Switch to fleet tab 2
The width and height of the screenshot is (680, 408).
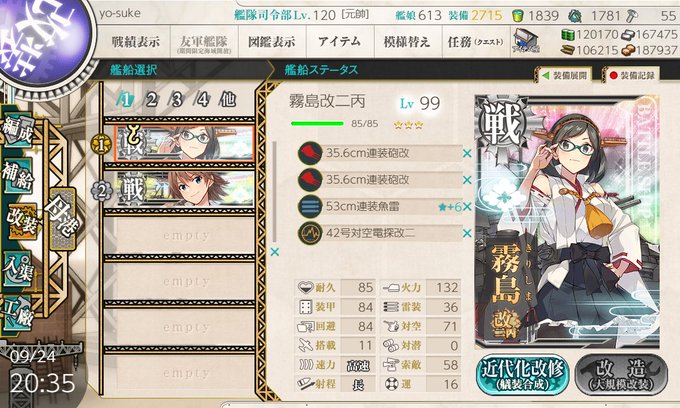click(151, 100)
